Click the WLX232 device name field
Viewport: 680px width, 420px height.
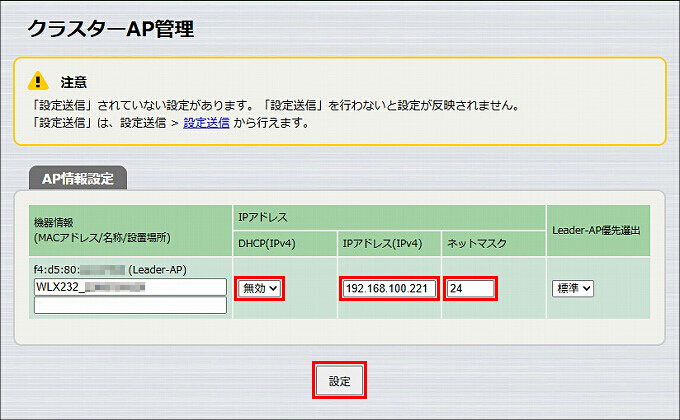click(x=130, y=287)
